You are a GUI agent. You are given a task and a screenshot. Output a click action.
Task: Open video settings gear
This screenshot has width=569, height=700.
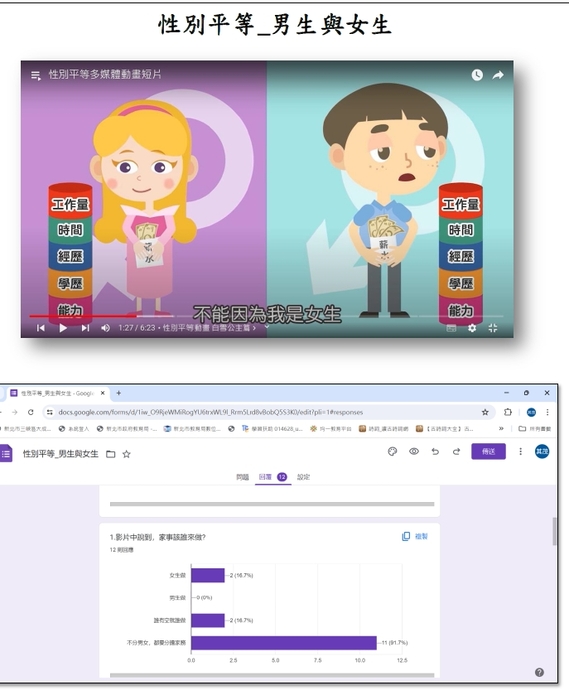click(x=472, y=328)
